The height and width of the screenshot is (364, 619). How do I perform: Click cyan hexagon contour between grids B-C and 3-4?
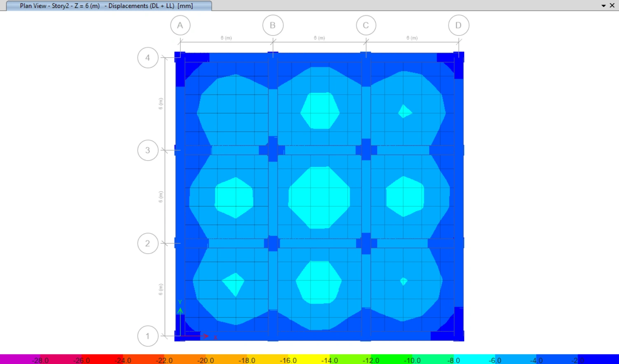click(320, 111)
